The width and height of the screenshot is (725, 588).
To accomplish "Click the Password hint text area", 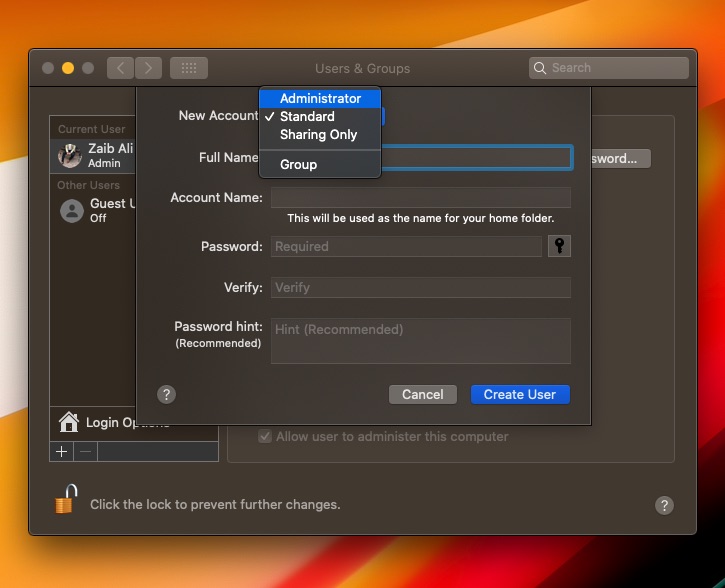I will 421,341.
